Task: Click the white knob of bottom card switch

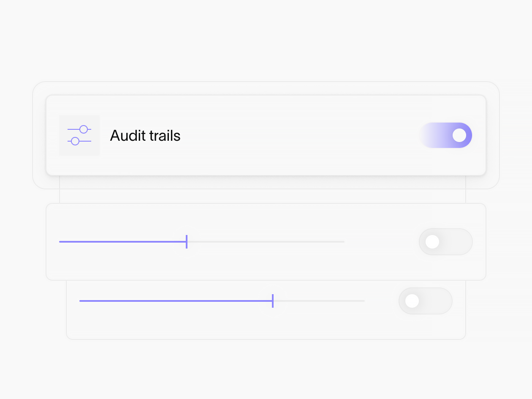Action: pos(412,301)
